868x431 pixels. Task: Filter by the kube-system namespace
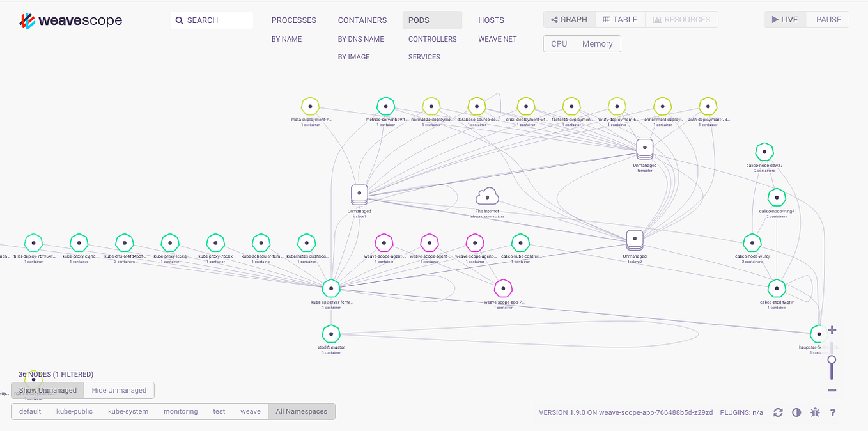coord(128,412)
